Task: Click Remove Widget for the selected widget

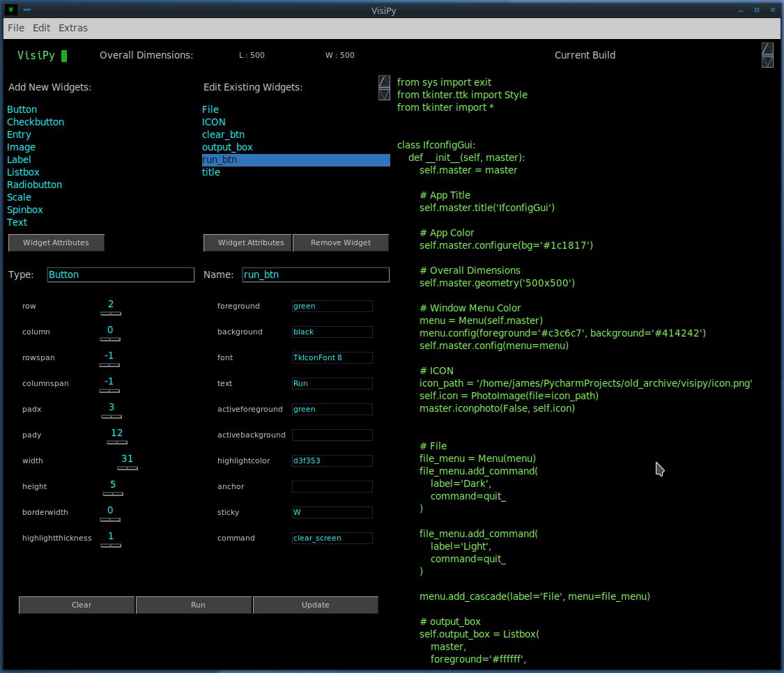Action: tap(341, 242)
